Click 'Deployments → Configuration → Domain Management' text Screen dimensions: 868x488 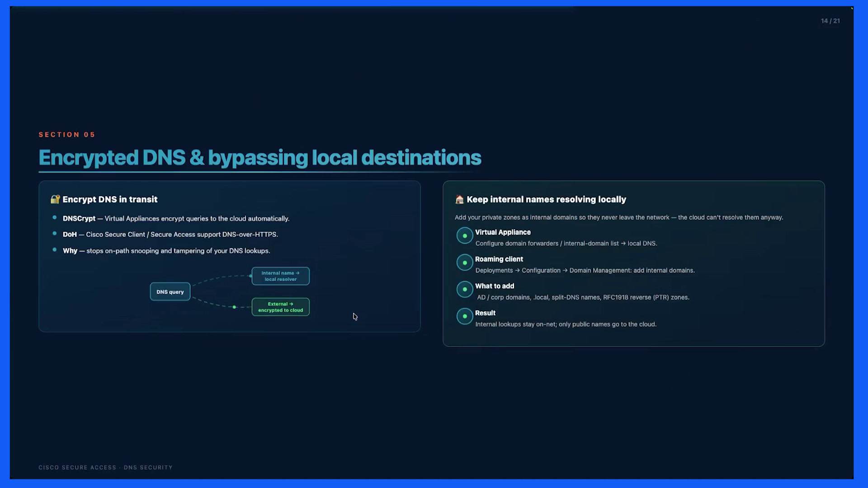click(585, 270)
